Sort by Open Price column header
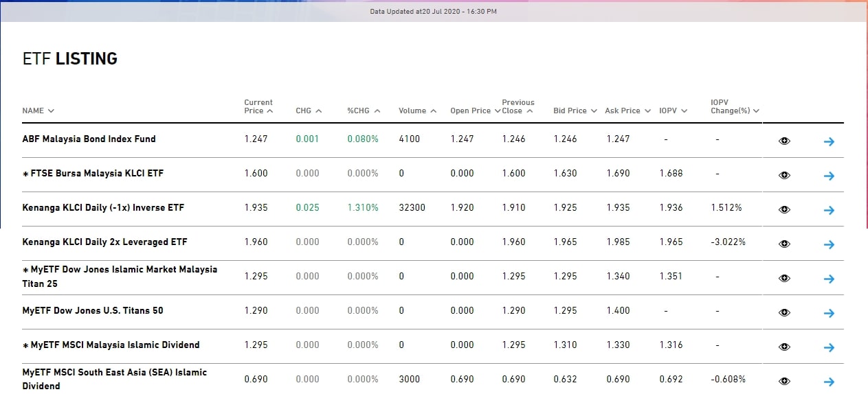 pos(476,111)
